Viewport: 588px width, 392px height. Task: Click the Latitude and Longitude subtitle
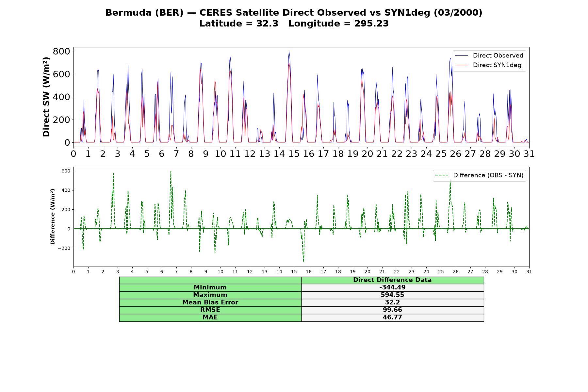pos(294,24)
